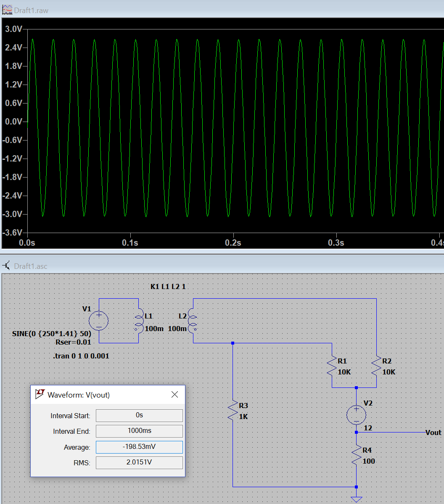Click resistor R1 symbol
444x504 pixels.
(x=332, y=366)
